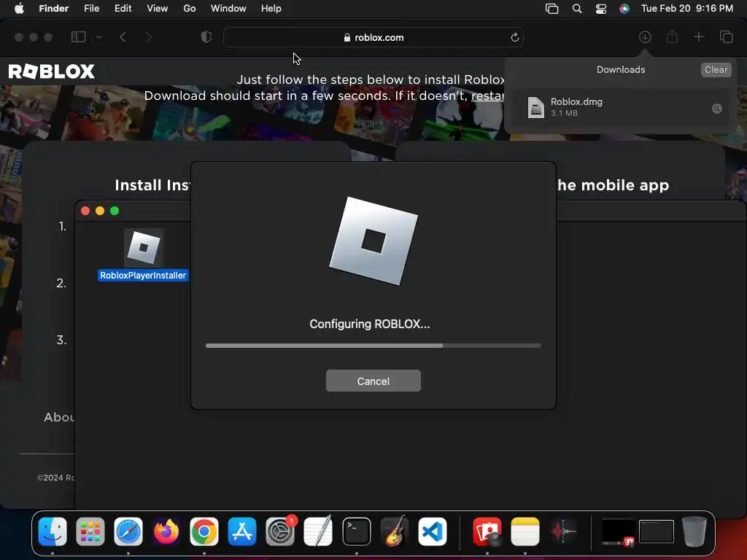Open Safari Downloads toolbar button
Screen dimensions: 747x560
coord(645,37)
